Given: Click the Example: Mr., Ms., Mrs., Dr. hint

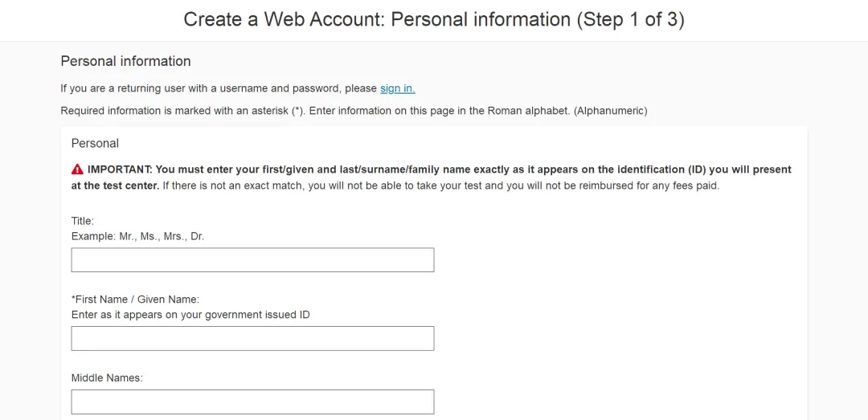Looking at the screenshot, I should [138, 236].
